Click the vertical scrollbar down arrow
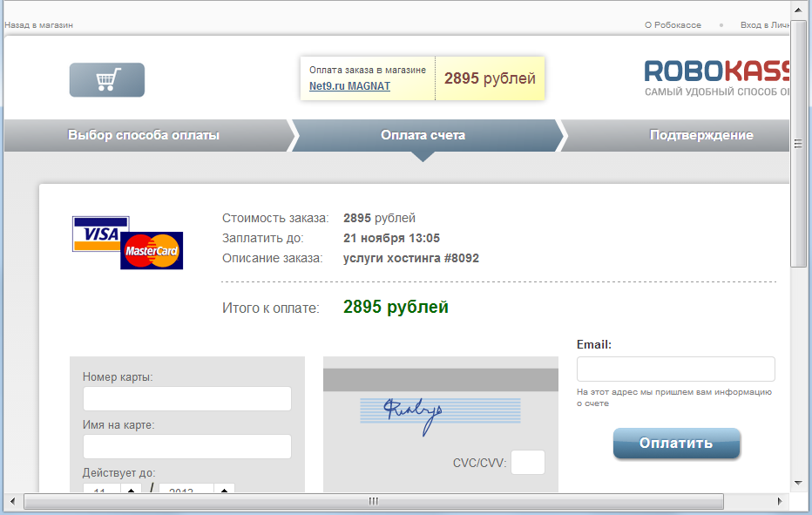 [798, 482]
